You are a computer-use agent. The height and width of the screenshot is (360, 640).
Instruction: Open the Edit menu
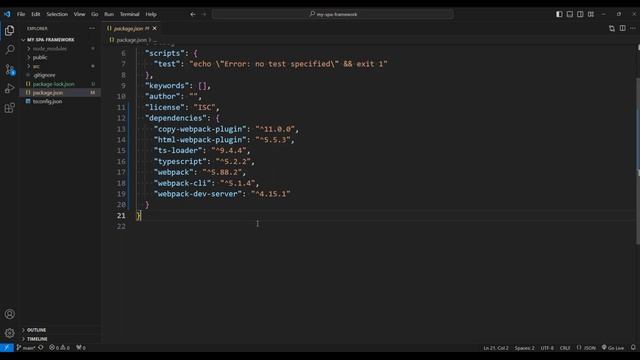[x=36, y=14]
